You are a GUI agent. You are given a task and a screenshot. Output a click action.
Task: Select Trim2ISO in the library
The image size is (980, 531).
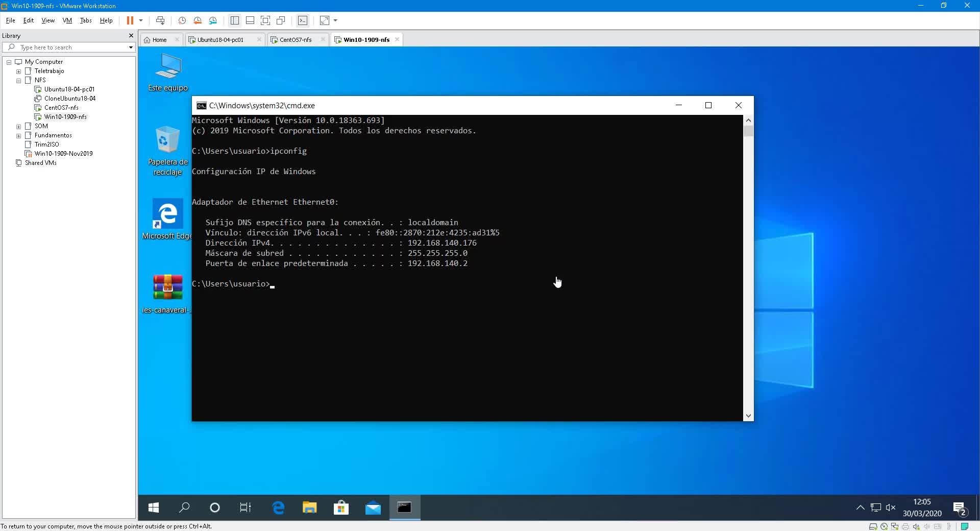click(x=46, y=144)
